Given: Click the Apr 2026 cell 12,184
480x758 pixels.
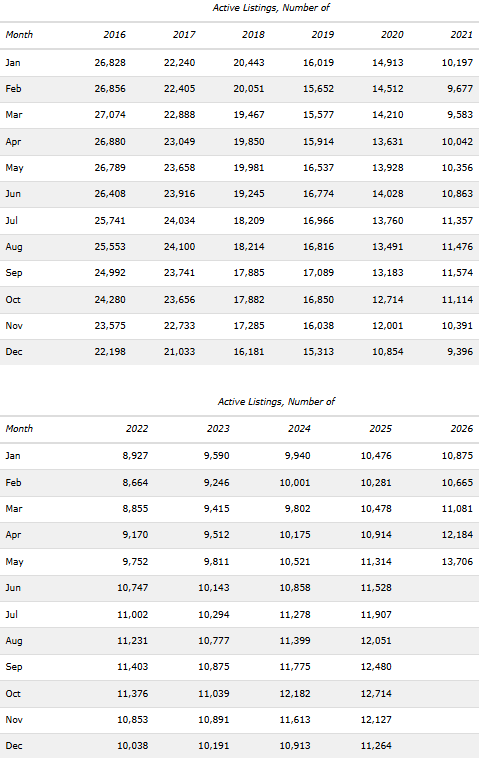Looking at the screenshot, I should pyautogui.click(x=457, y=535).
